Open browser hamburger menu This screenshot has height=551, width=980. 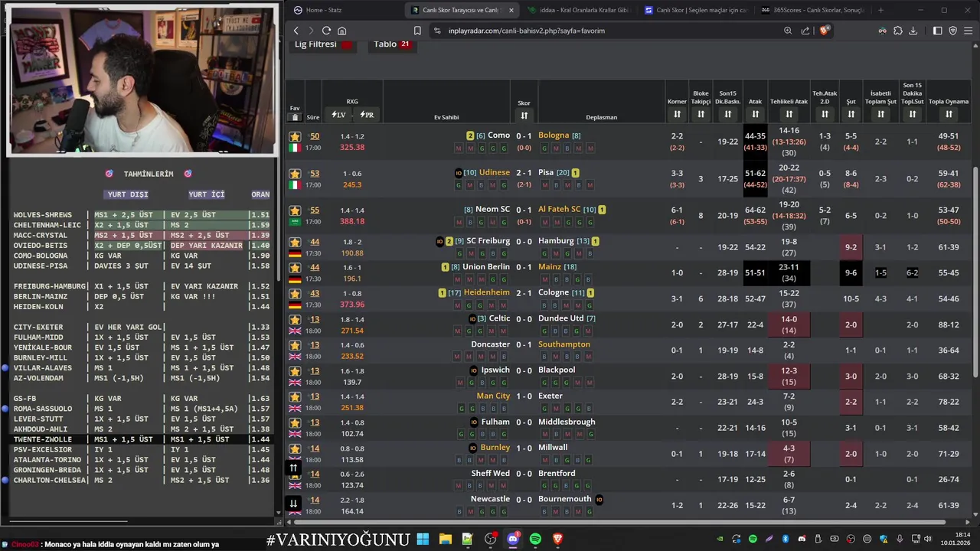[x=968, y=31]
